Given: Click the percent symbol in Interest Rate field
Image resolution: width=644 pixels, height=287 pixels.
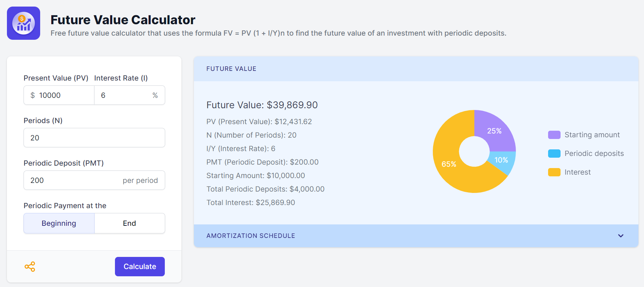Looking at the screenshot, I should click(x=155, y=95).
